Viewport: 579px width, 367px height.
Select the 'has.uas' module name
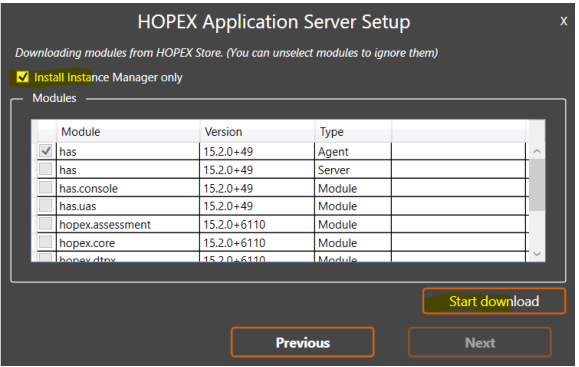tap(78, 206)
